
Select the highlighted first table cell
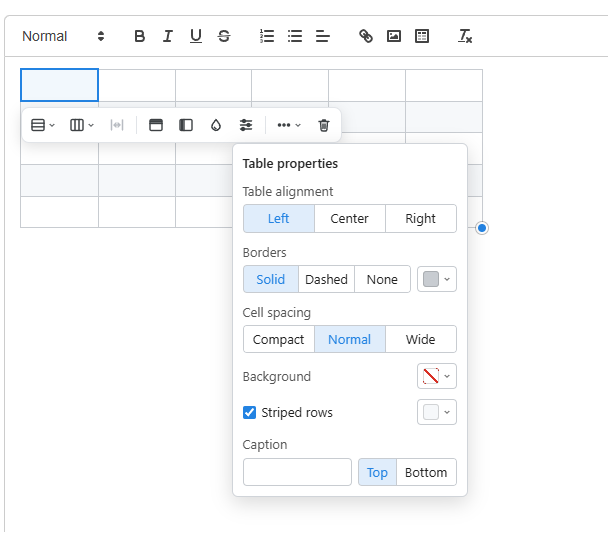(x=59, y=85)
